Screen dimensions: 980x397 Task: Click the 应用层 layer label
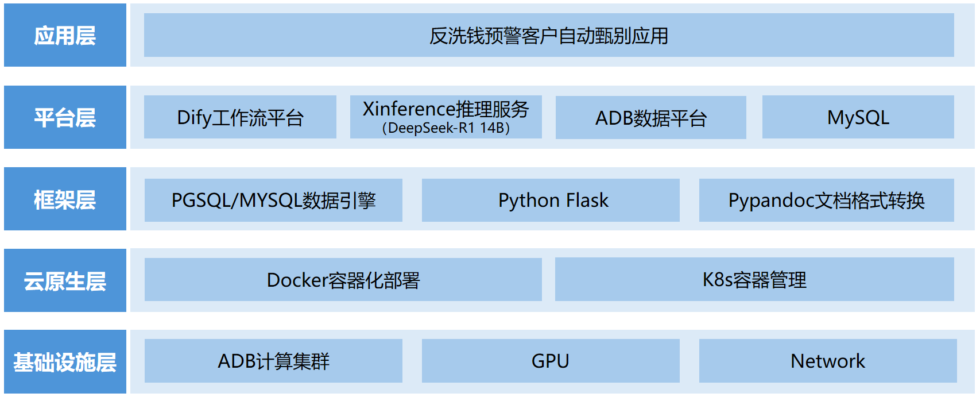pos(65,35)
